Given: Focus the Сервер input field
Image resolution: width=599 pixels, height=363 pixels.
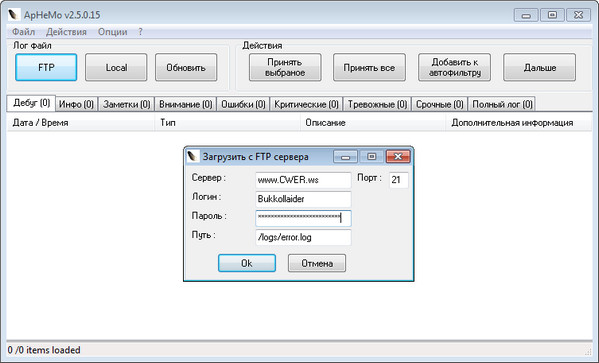Looking at the screenshot, I should click(x=303, y=180).
